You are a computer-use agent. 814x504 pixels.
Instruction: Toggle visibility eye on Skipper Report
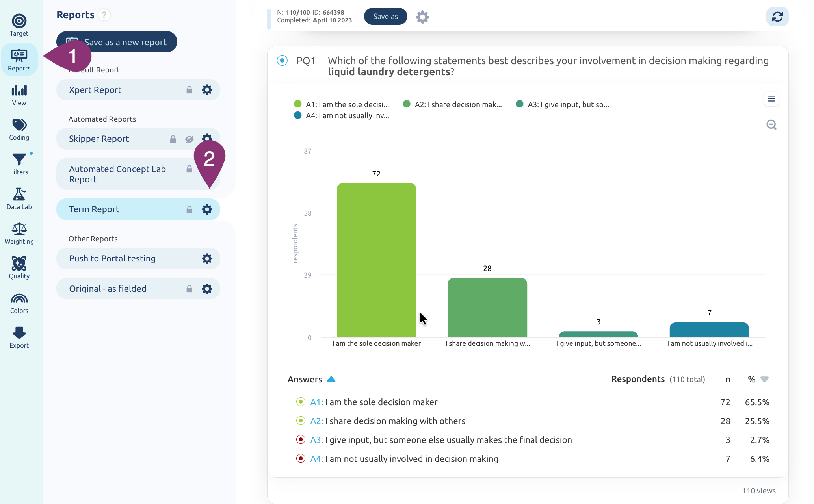[190, 139]
